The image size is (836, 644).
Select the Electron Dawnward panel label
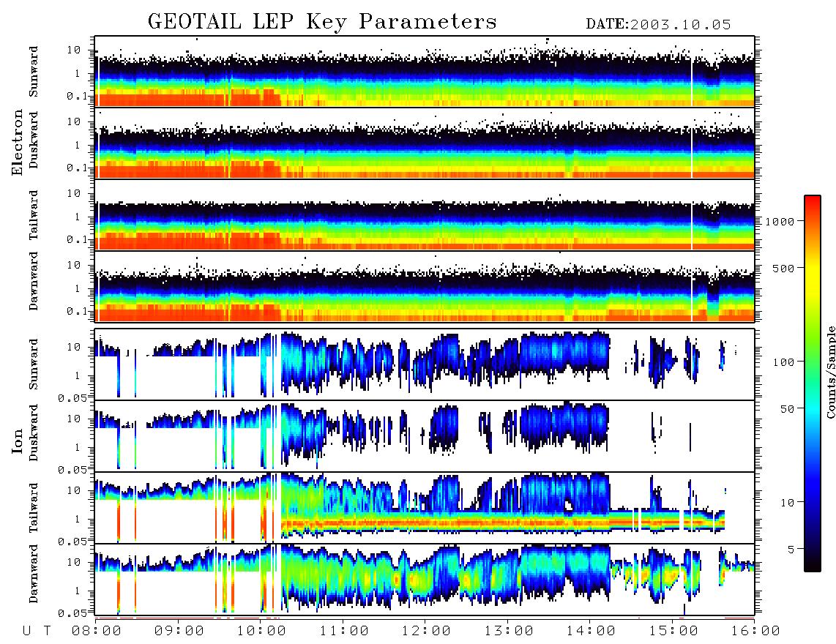[34, 282]
